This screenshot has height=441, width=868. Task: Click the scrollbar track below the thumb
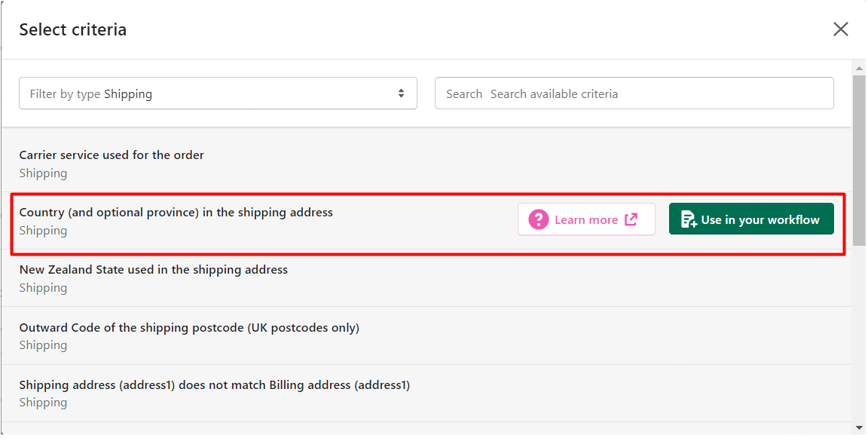[x=859, y=332]
